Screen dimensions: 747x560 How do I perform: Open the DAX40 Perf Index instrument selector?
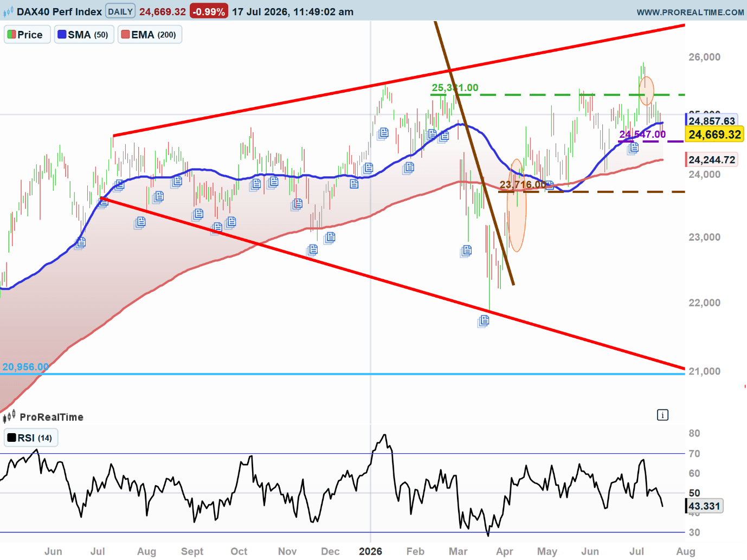59,11
